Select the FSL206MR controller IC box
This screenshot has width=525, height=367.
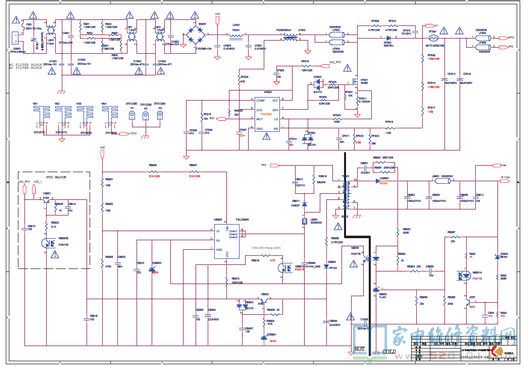coord(227,241)
